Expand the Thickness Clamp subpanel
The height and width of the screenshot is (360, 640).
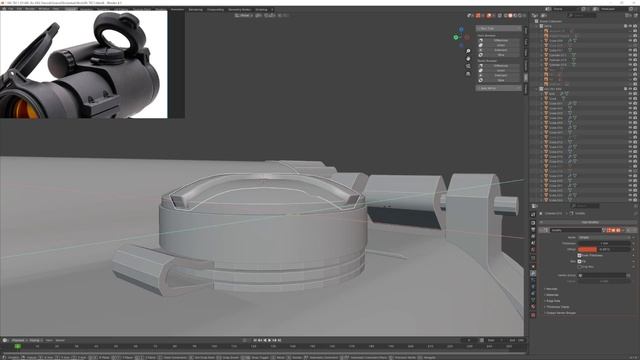[x=557, y=307]
